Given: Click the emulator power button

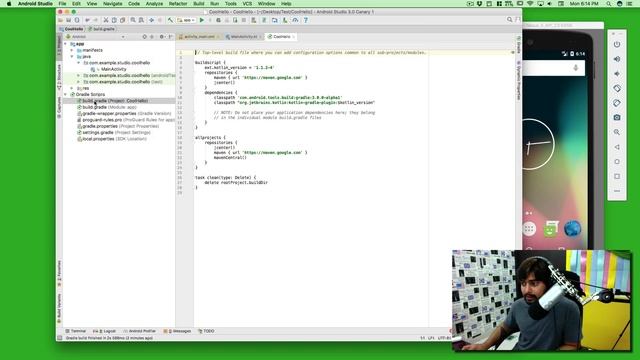Looking at the screenshot, I should (x=617, y=44).
